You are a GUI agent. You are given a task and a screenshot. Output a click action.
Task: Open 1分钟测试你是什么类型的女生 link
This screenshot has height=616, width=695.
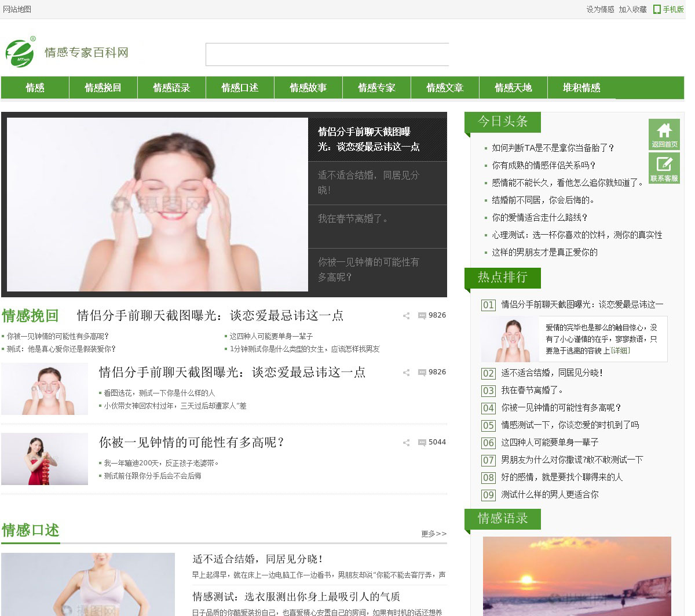(305, 349)
